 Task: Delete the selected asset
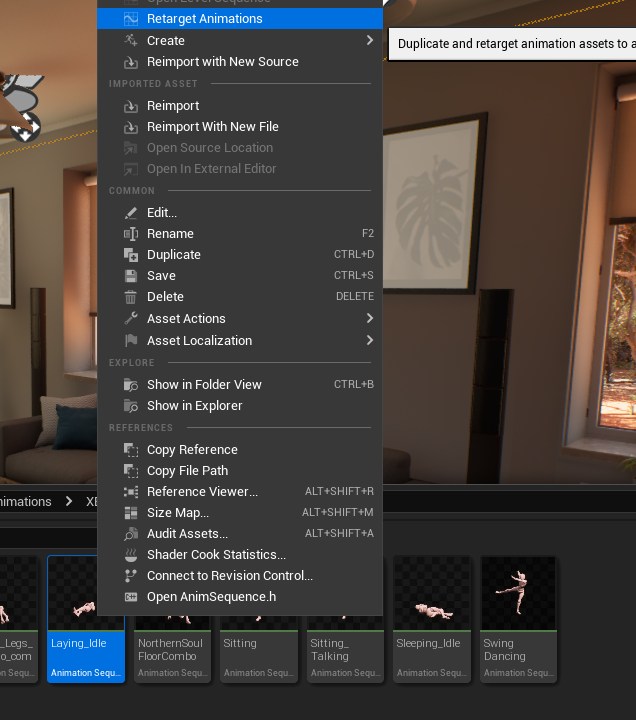coord(240,297)
